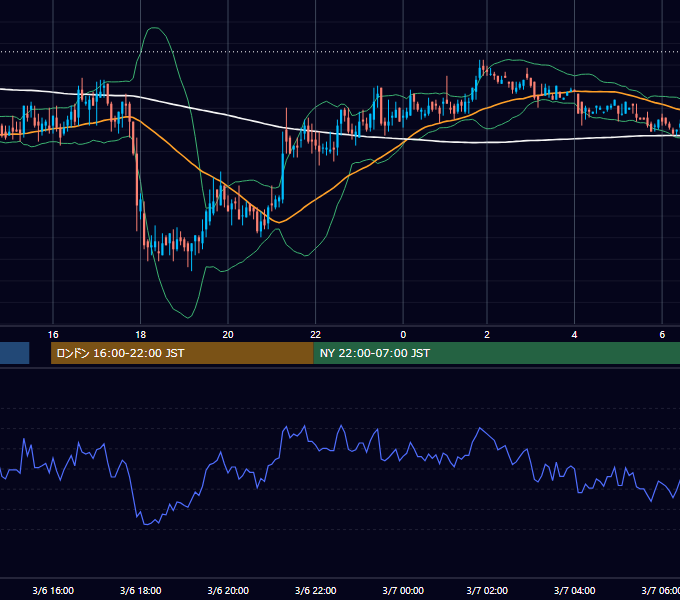This screenshot has width=680, height=600.
Task: Click the 6 hour label on the upper time axis
Action: point(662,335)
